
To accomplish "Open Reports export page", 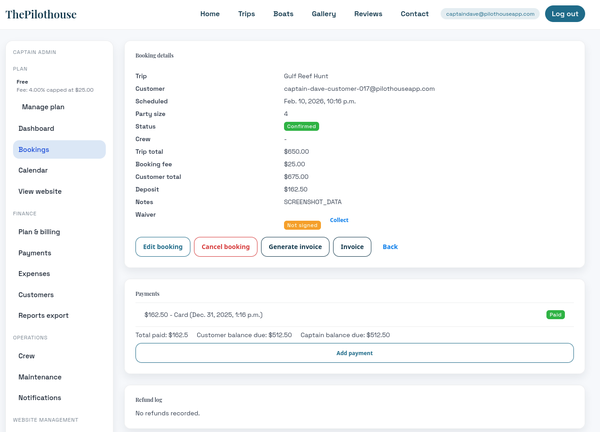I will 43,315.
